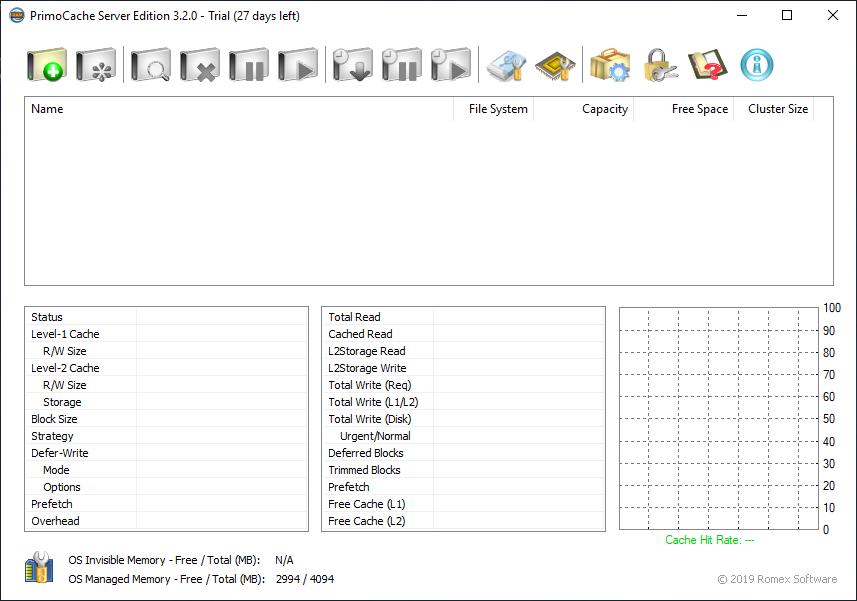Open the options toolbox gear icon
Screen dimensions: 857x601
[x=609, y=66]
